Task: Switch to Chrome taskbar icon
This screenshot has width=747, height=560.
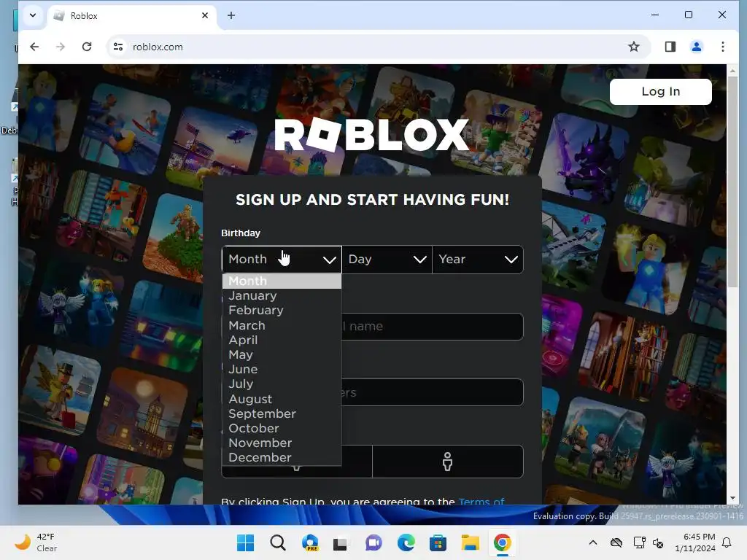Action: 502,542
